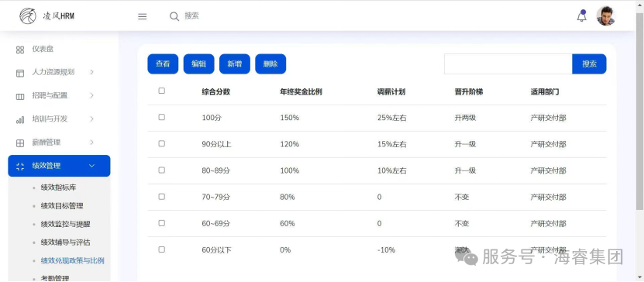
Task: Click the -10% raise cell
Action: (386, 250)
